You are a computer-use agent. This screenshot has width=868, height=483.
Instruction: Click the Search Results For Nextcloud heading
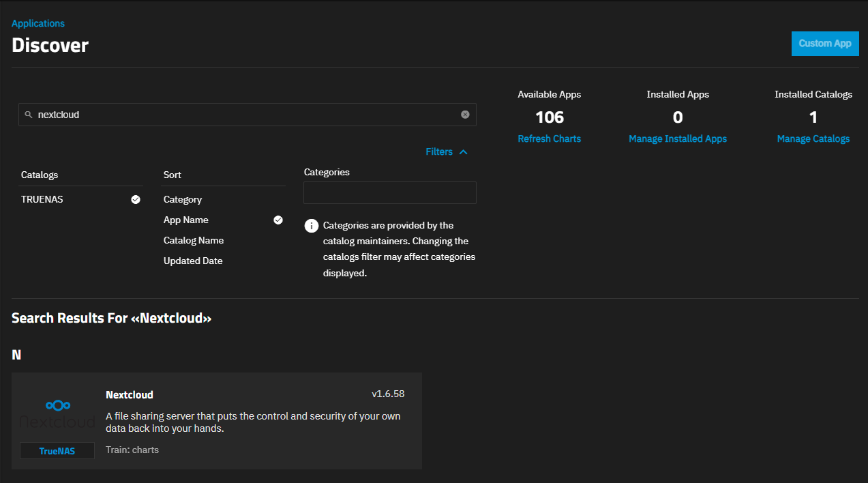112,318
